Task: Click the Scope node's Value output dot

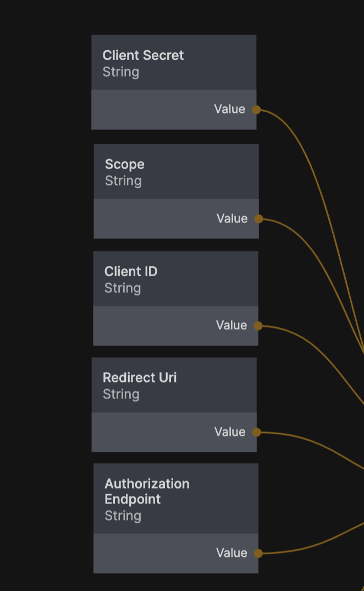Action: [x=258, y=219]
